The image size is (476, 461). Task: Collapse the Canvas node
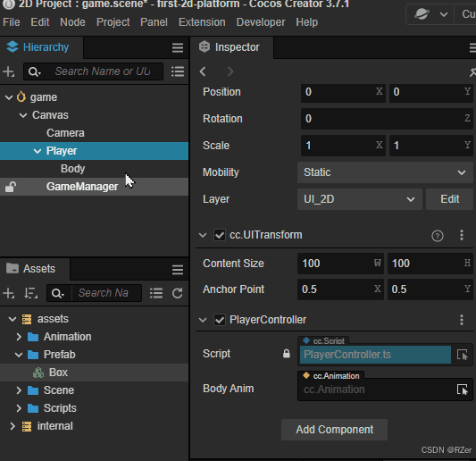click(23, 115)
